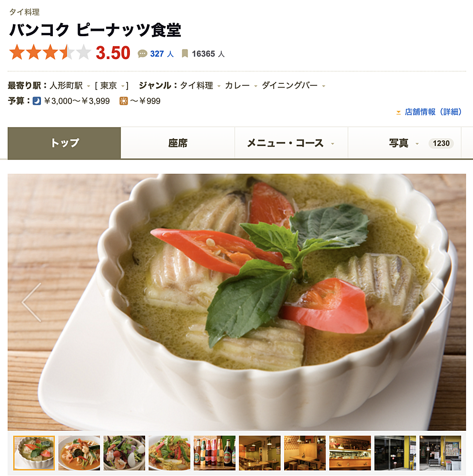Click the orange star rating icons
The height and width of the screenshot is (476, 473).
50,52
